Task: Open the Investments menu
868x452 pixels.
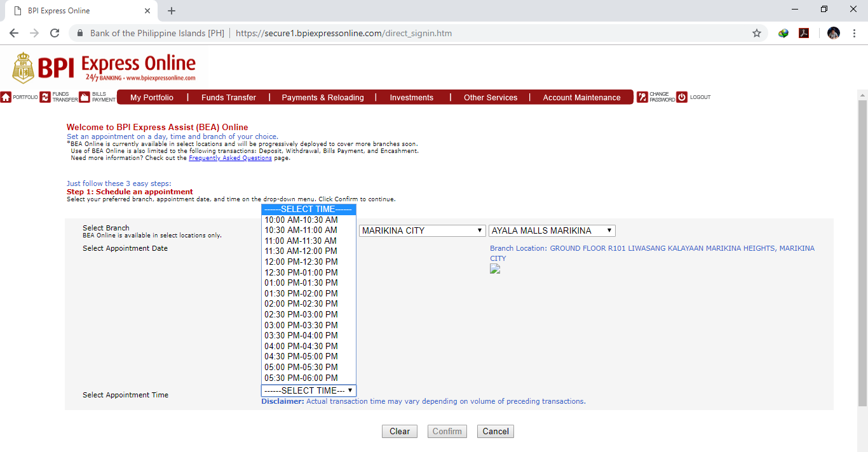Action: click(412, 97)
